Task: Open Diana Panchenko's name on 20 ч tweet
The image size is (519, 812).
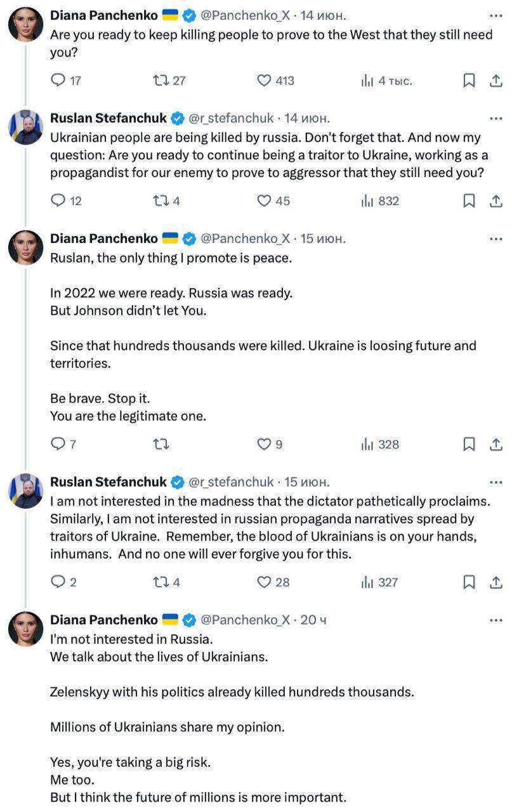Action: click(104, 620)
